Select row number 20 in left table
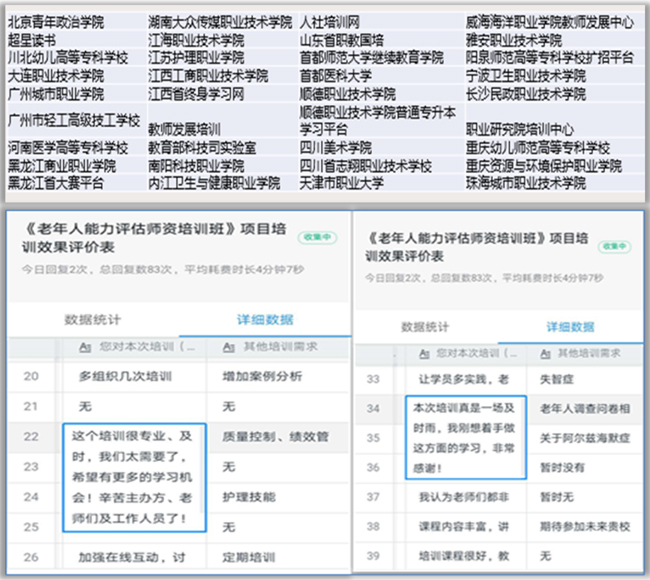Screen dimensions: 650x580 coord(31,376)
